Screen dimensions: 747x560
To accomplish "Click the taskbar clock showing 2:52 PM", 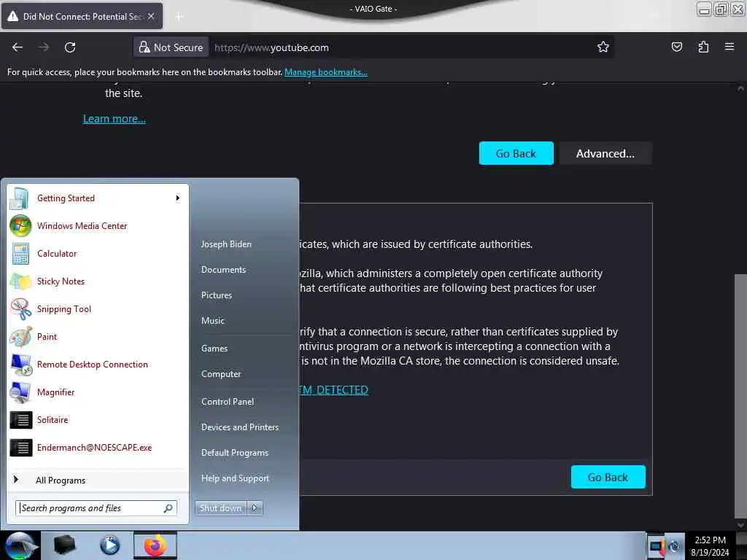I will 710,546.
